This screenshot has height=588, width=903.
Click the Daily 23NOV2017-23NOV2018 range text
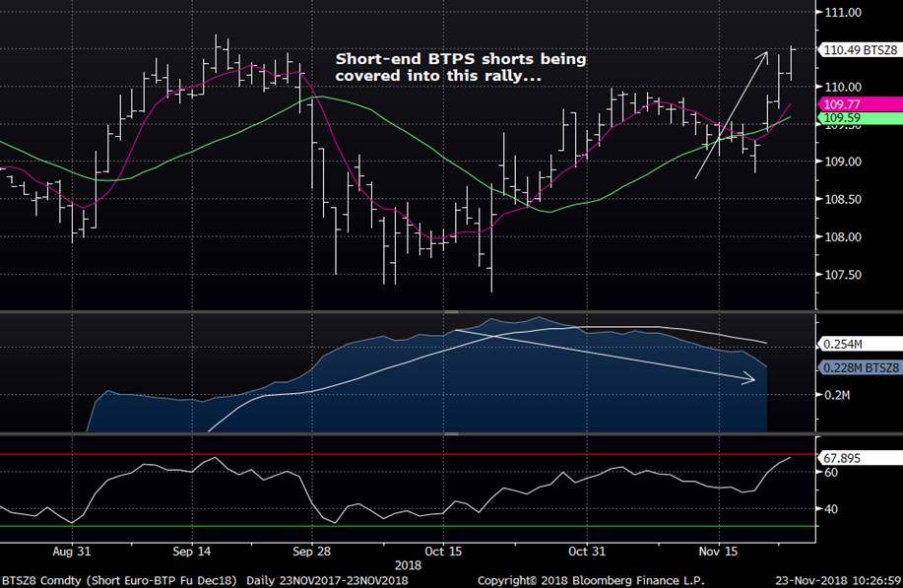[327, 580]
